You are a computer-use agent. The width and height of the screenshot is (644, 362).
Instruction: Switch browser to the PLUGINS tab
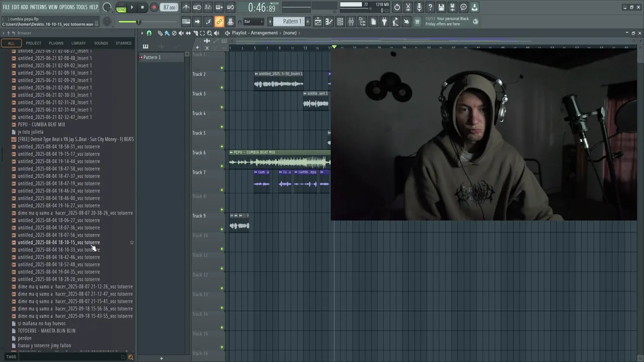[56, 43]
